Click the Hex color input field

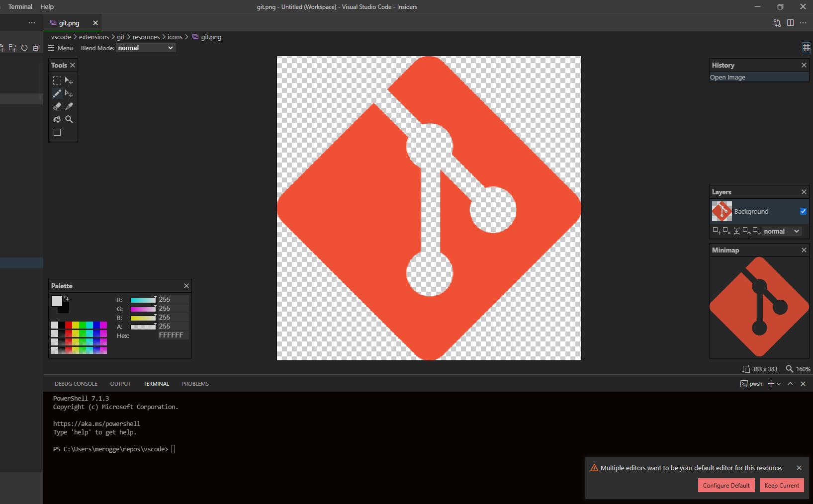coord(173,336)
